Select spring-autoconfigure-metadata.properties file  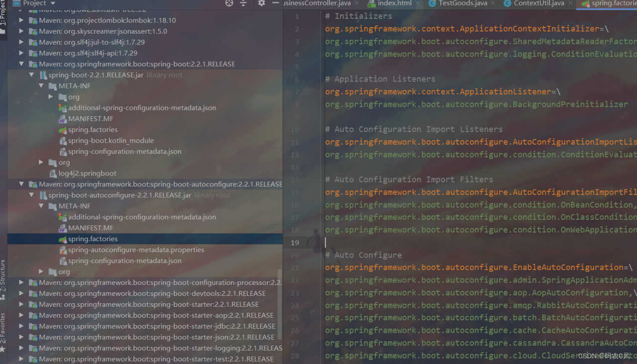click(136, 250)
